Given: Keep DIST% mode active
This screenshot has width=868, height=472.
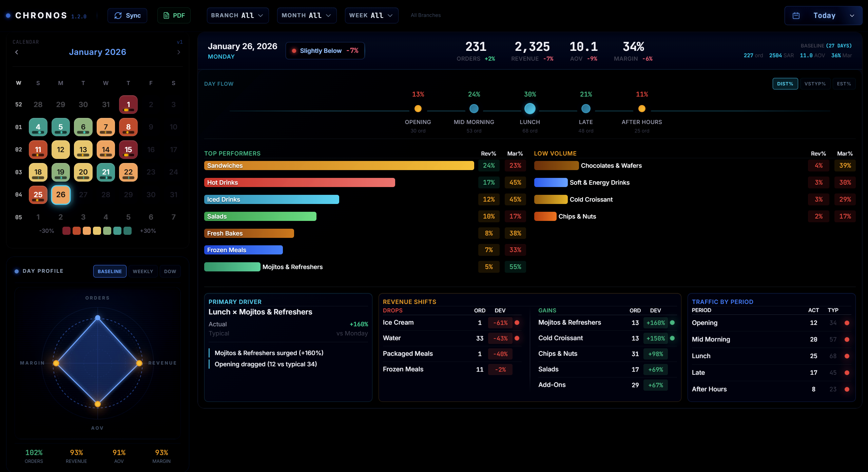Looking at the screenshot, I should click(x=785, y=83).
